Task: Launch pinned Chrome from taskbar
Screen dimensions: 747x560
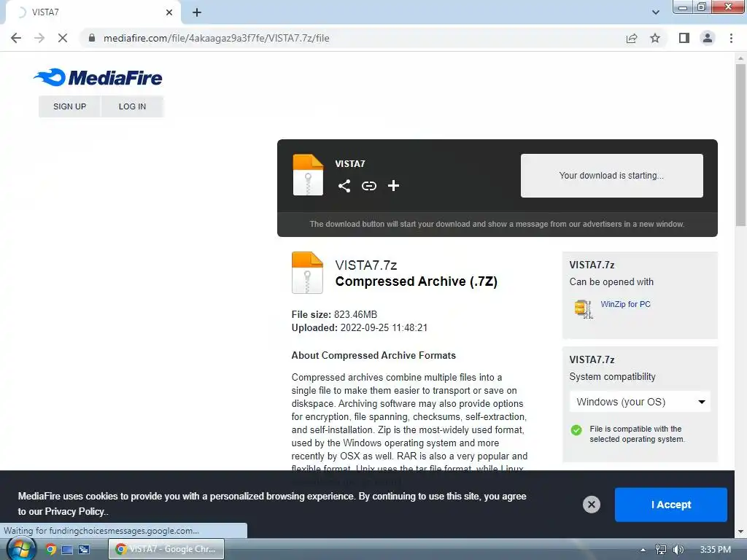Action: coord(50,549)
